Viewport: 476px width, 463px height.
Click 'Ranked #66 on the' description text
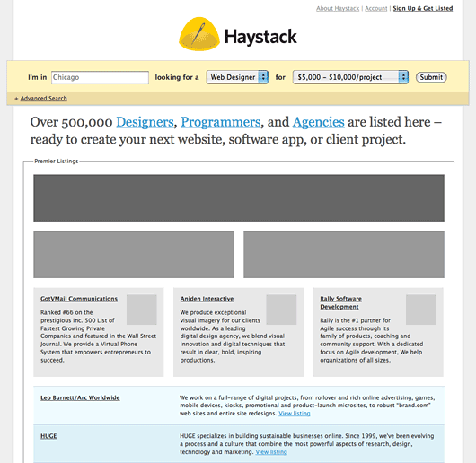(66, 312)
